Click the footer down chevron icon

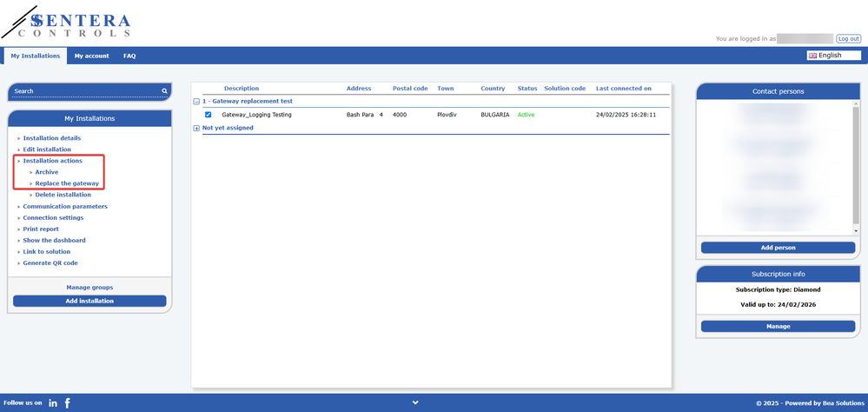tap(415, 402)
